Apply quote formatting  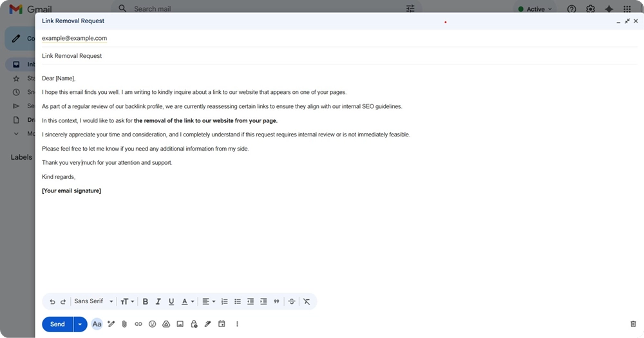pos(276,301)
